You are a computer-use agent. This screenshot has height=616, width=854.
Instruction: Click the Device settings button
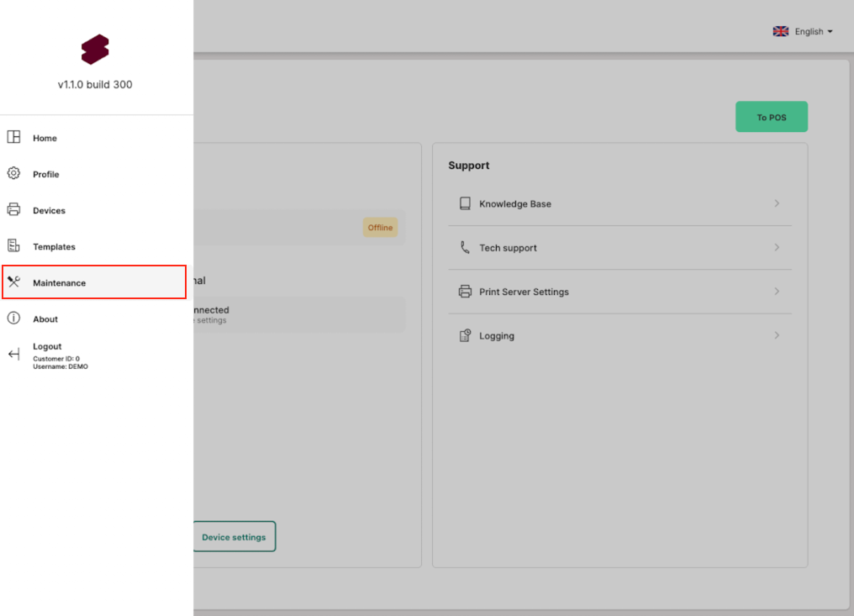point(234,537)
